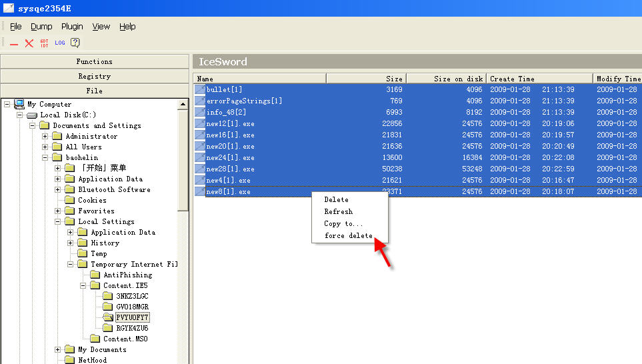Choose force delete from context menu
The height and width of the screenshot is (364, 642).
(348, 235)
